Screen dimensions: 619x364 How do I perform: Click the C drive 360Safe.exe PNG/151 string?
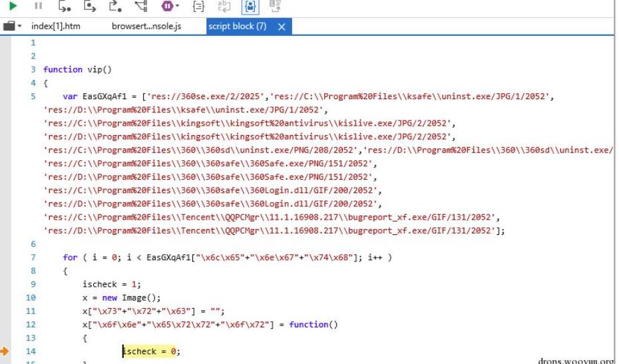click(x=208, y=164)
